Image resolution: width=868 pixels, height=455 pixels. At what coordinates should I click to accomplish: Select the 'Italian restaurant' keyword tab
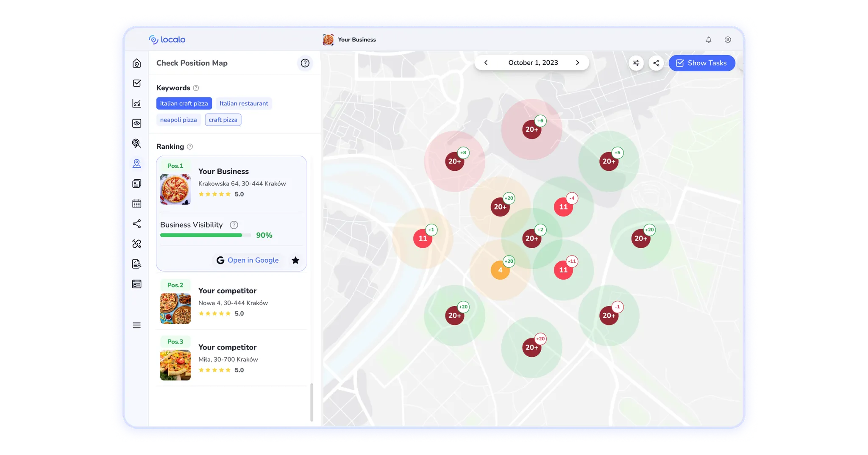pyautogui.click(x=244, y=103)
